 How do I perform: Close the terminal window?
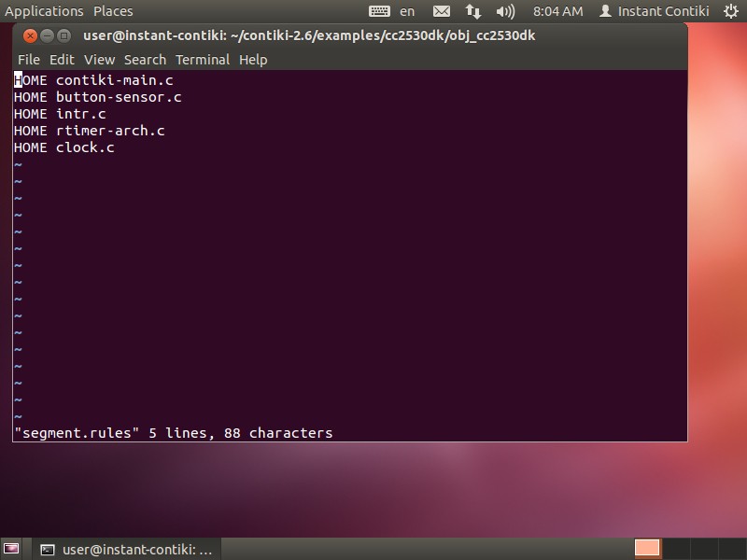tap(30, 35)
